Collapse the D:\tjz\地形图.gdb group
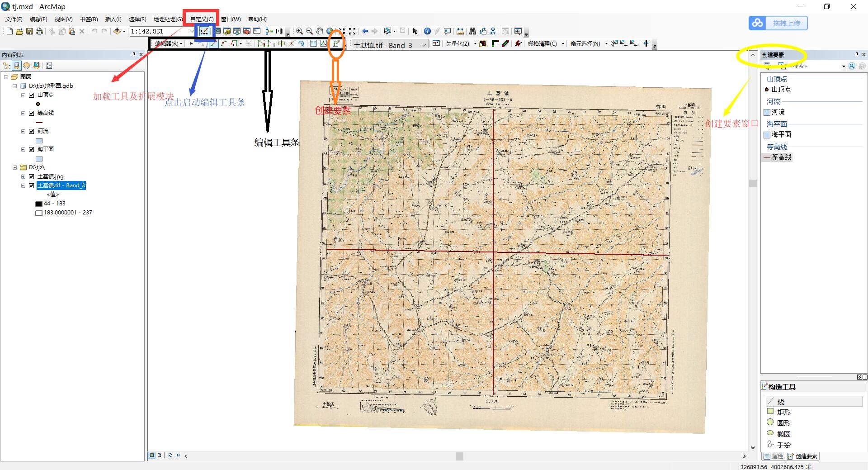The image size is (868, 470). pyautogui.click(x=14, y=86)
